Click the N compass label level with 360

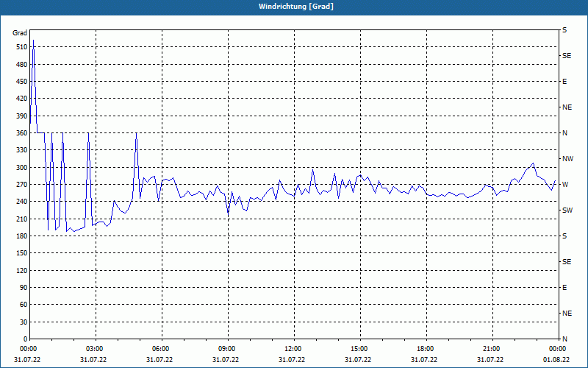(564, 133)
